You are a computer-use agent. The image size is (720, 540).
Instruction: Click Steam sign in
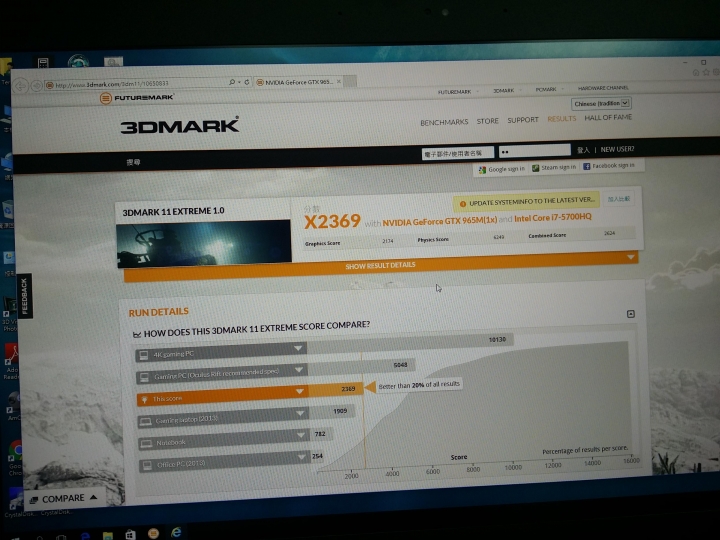pos(554,167)
